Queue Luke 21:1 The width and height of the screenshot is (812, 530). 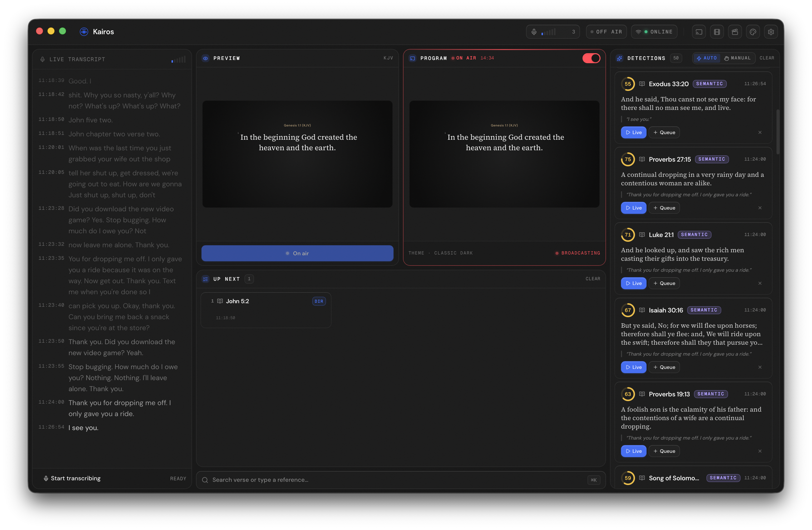[664, 283]
